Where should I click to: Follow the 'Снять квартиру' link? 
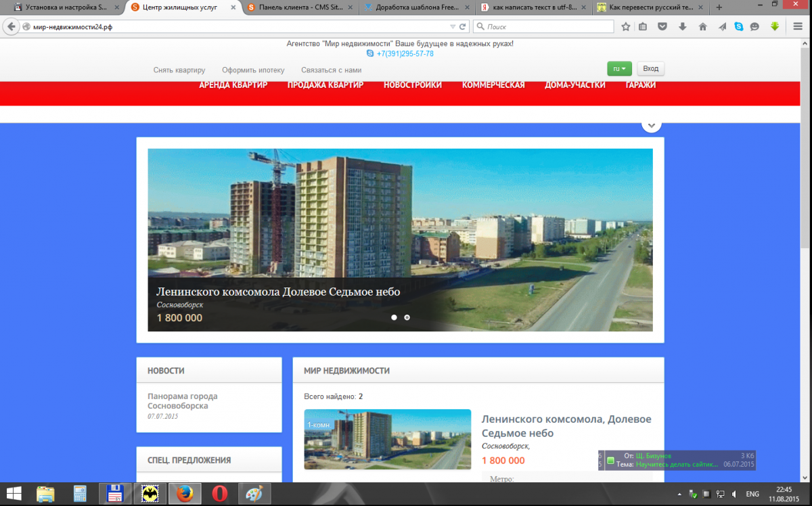179,70
